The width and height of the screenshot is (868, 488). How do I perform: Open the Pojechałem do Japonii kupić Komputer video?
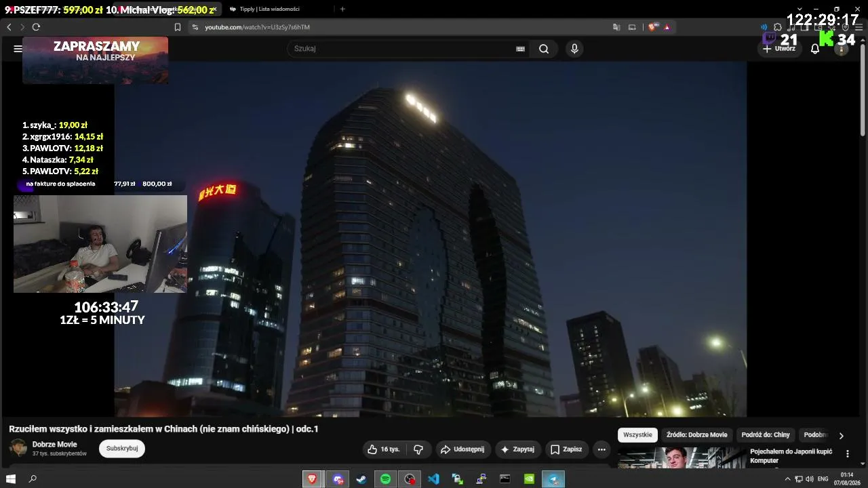click(792, 455)
